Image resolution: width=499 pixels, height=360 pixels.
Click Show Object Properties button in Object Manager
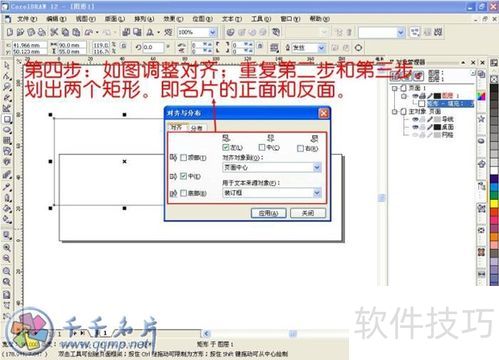click(x=396, y=76)
